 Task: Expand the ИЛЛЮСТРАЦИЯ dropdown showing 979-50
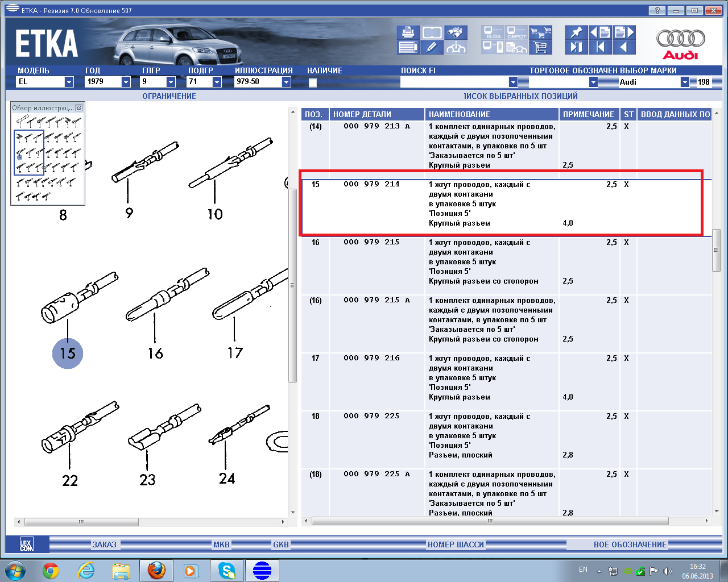pyautogui.click(x=286, y=82)
